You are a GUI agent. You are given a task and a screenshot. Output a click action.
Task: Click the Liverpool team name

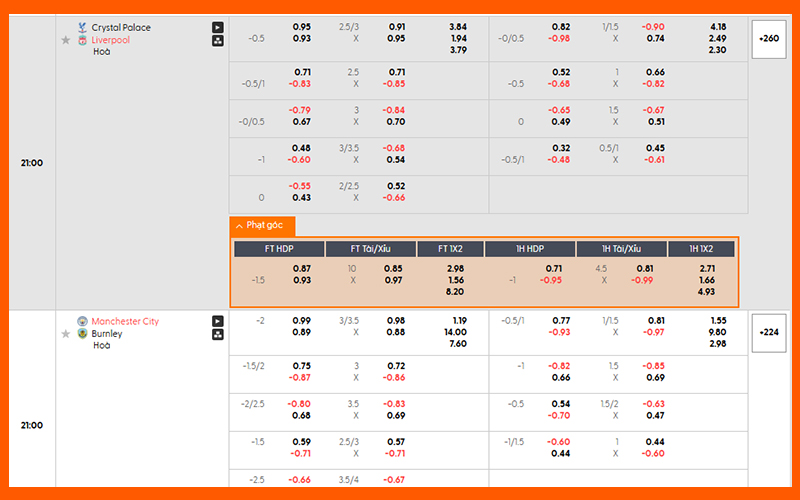[110, 40]
